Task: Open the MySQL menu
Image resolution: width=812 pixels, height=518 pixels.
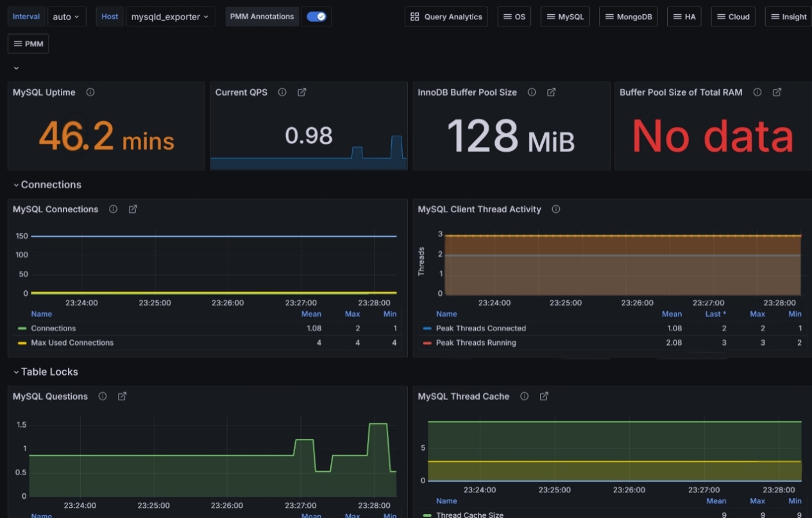Action: click(565, 17)
